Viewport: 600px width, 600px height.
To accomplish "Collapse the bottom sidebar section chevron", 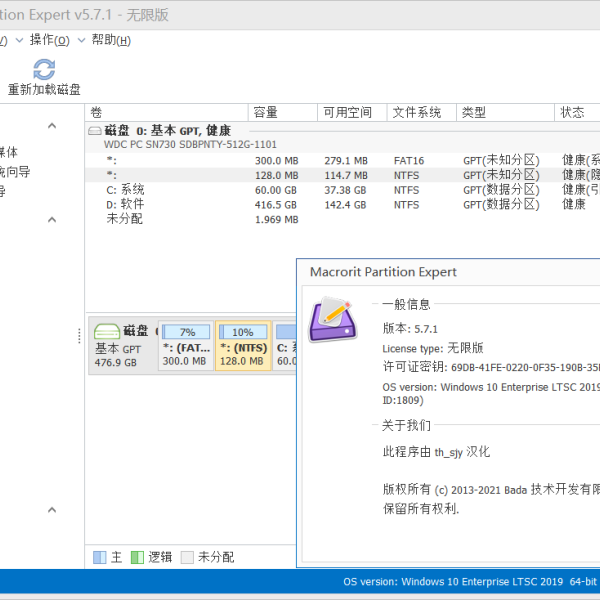I will pyautogui.click(x=52, y=510).
